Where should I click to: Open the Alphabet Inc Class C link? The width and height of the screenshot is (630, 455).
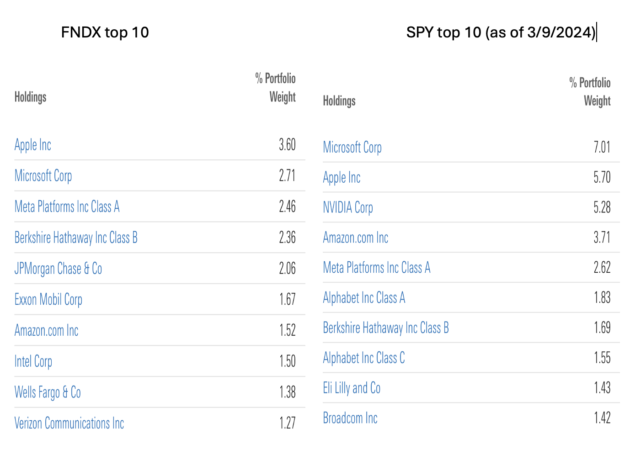[x=364, y=358]
